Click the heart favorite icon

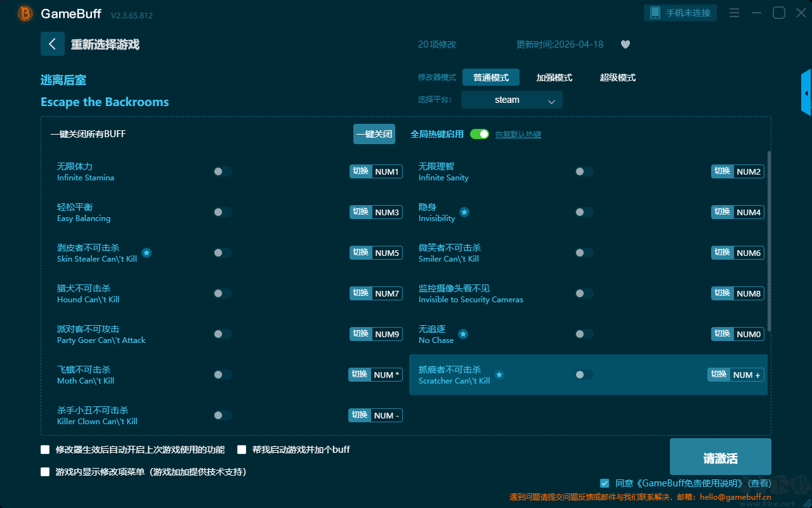(625, 44)
